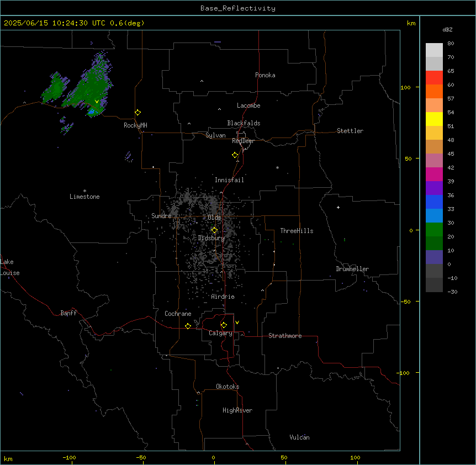Viewport: 476px width, 465px height.
Task: Click the Didsbury city label
Action: pos(211,238)
